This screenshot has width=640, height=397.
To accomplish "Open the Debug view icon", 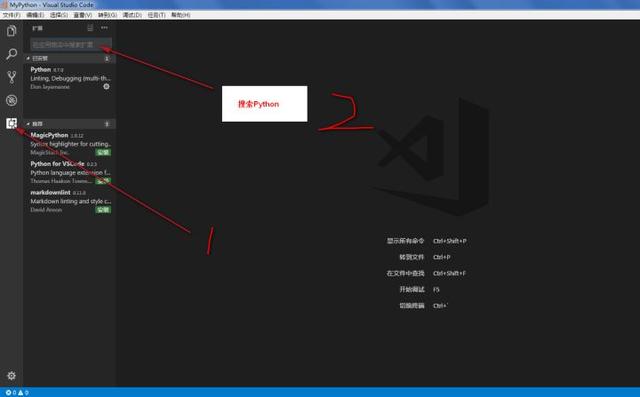I will point(11,100).
